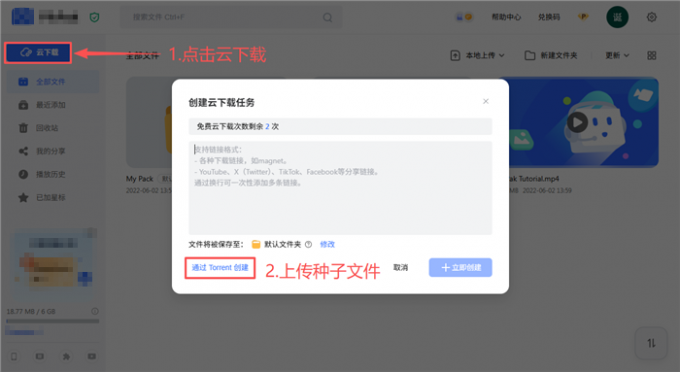Click 修改 to change save folder
The height and width of the screenshot is (372, 680).
pos(327,245)
